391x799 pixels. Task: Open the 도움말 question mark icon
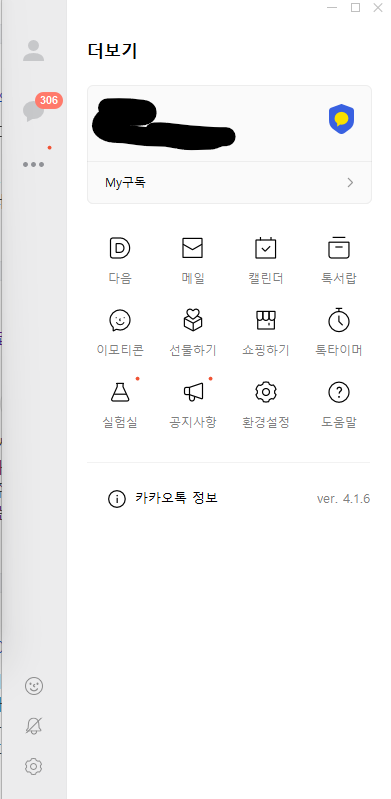coord(339,392)
